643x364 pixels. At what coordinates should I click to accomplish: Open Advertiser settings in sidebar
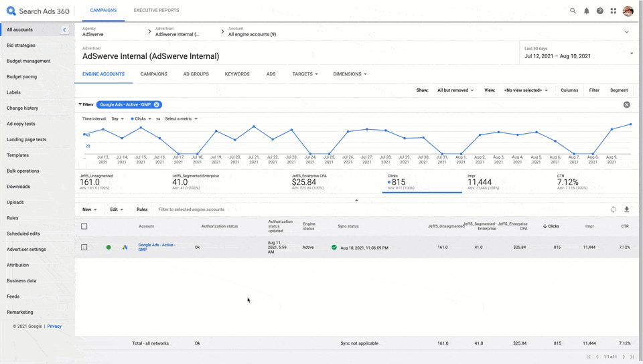(x=26, y=250)
